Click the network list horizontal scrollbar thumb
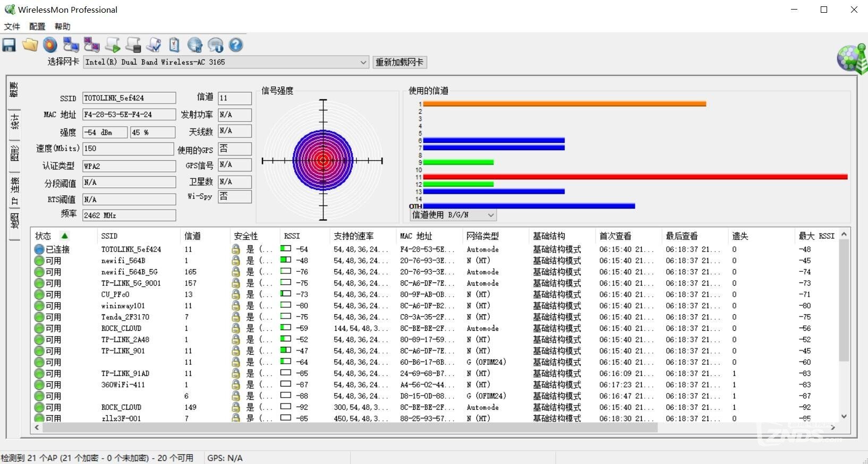868x464 pixels. click(x=350, y=427)
